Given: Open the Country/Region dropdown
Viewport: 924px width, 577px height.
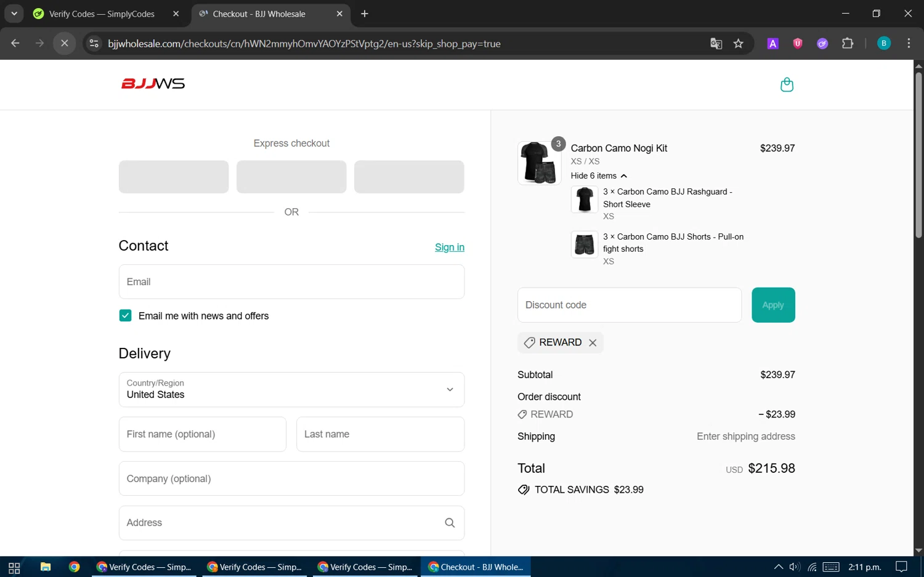Looking at the screenshot, I should click(291, 389).
